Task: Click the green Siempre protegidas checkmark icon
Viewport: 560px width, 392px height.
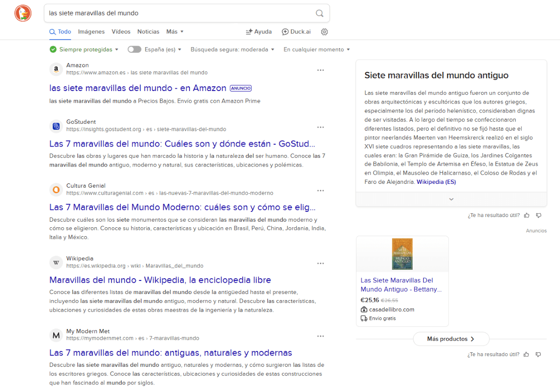Action: tap(53, 49)
